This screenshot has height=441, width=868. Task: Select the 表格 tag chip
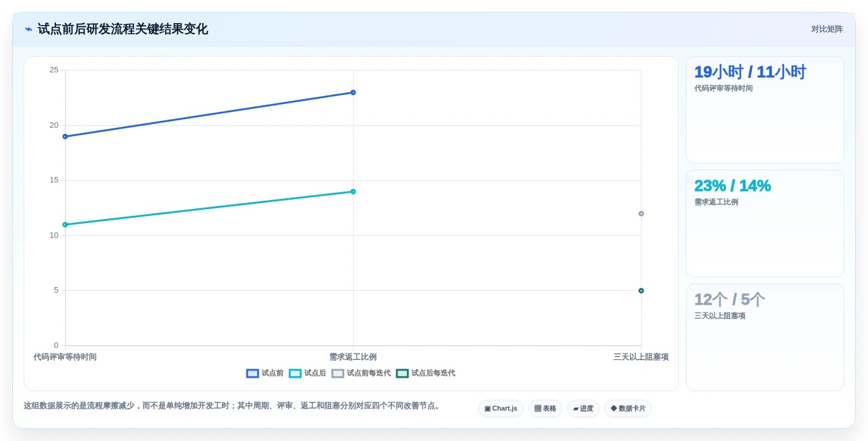pyautogui.click(x=545, y=409)
